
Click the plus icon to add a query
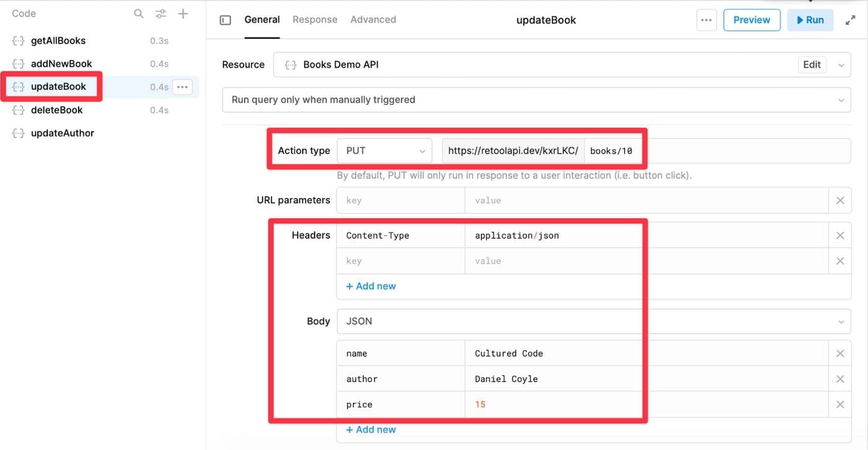183,14
